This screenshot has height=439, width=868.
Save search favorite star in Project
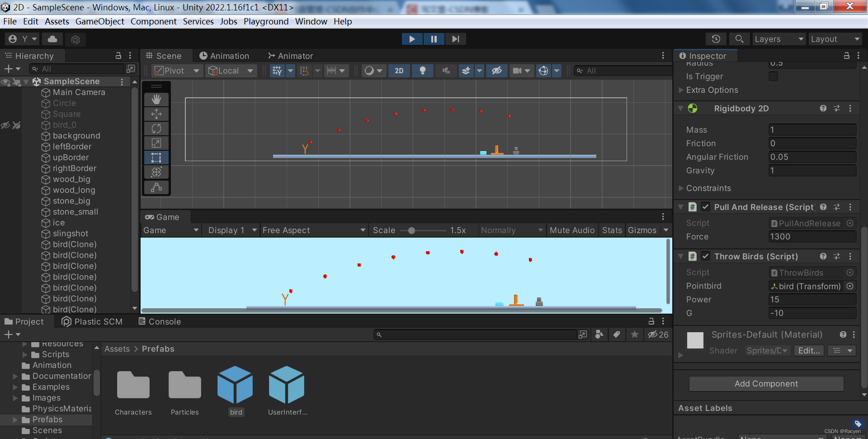(x=635, y=334)
